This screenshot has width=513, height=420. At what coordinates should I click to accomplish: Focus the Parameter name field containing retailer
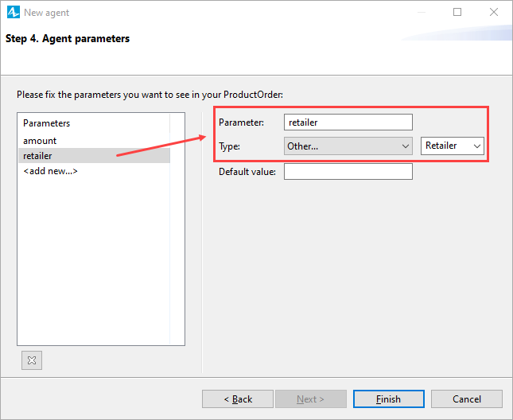tap(348, 122)
